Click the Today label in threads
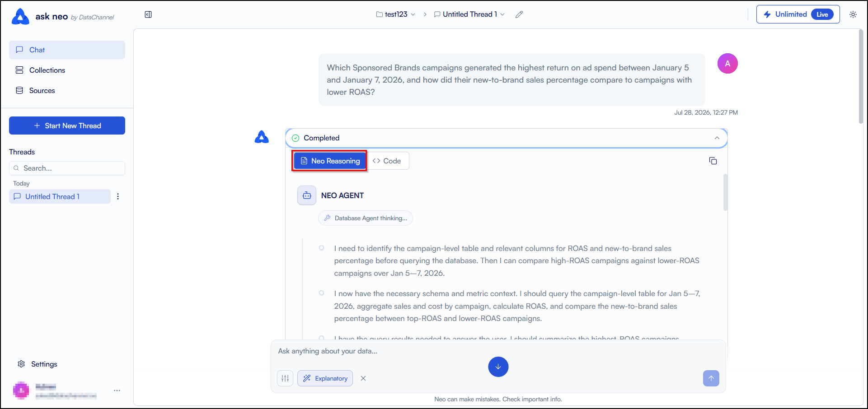868x409 pixels. click(21, 183)
